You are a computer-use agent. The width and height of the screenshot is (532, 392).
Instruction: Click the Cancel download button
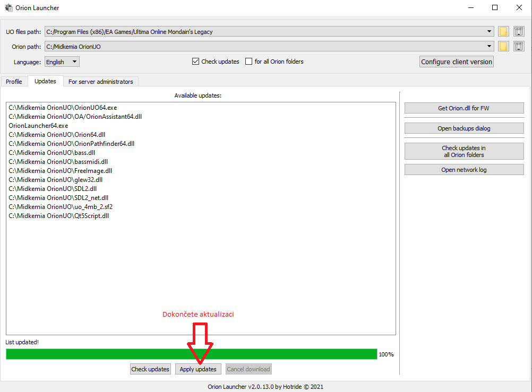coord(248,369)
